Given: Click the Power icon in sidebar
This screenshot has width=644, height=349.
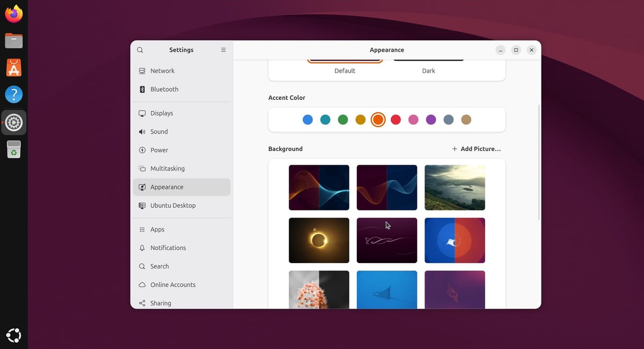Looking at the screenshot, I should coord(142,150).
